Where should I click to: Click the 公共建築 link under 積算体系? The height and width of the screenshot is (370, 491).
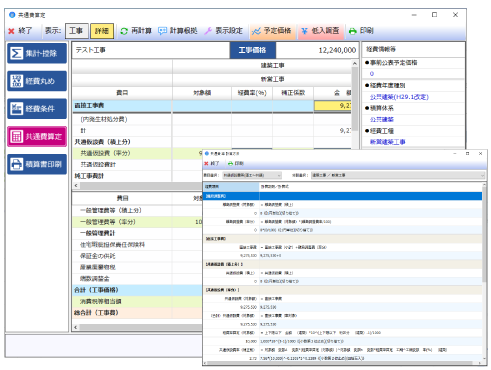(382, 119)
